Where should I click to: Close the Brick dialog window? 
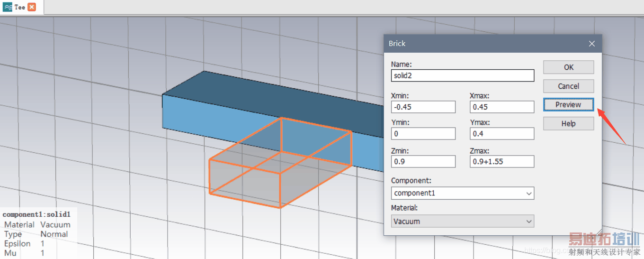pos(591,44)
